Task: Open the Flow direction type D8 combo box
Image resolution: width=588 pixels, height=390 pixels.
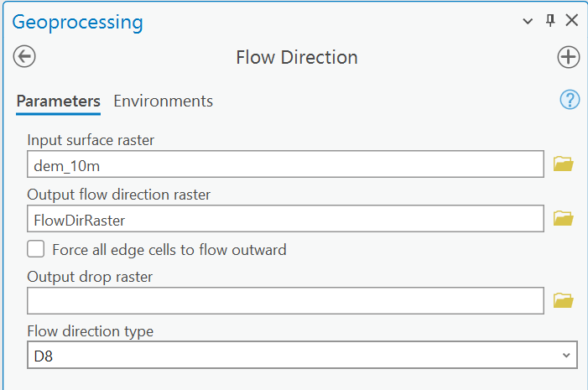Action: tap(302, 355)
